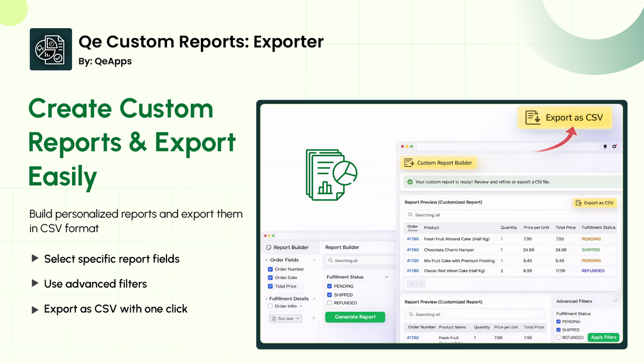This screenshot has height=362, width=644.
Task: Click chevron right of Order Fields
Action: pos(314,260)
